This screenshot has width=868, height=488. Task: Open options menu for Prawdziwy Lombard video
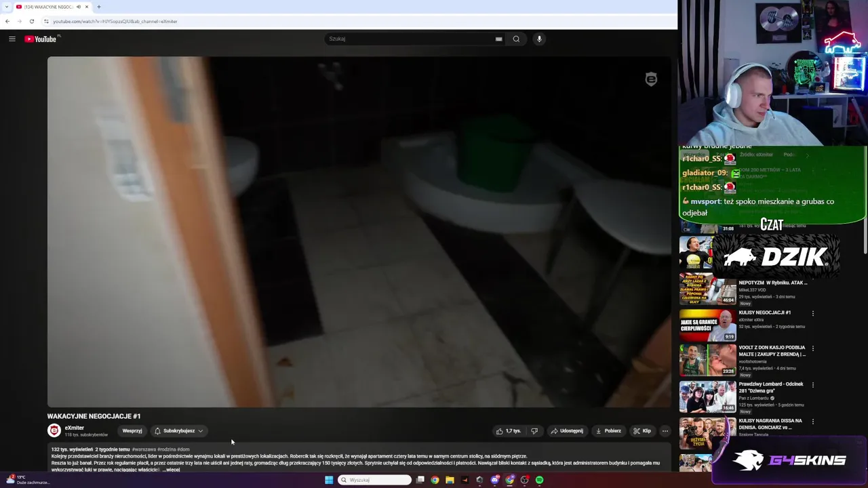[813, 385]
